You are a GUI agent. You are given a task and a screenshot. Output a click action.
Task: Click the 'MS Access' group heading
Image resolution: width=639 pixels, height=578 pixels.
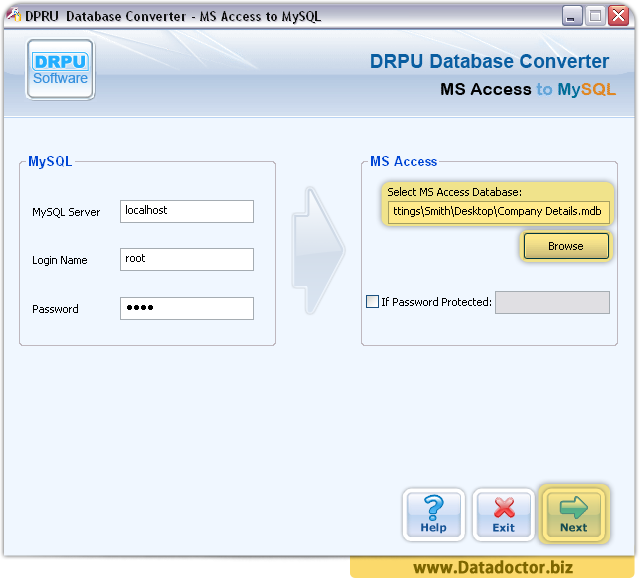click(x=403, y=161)
